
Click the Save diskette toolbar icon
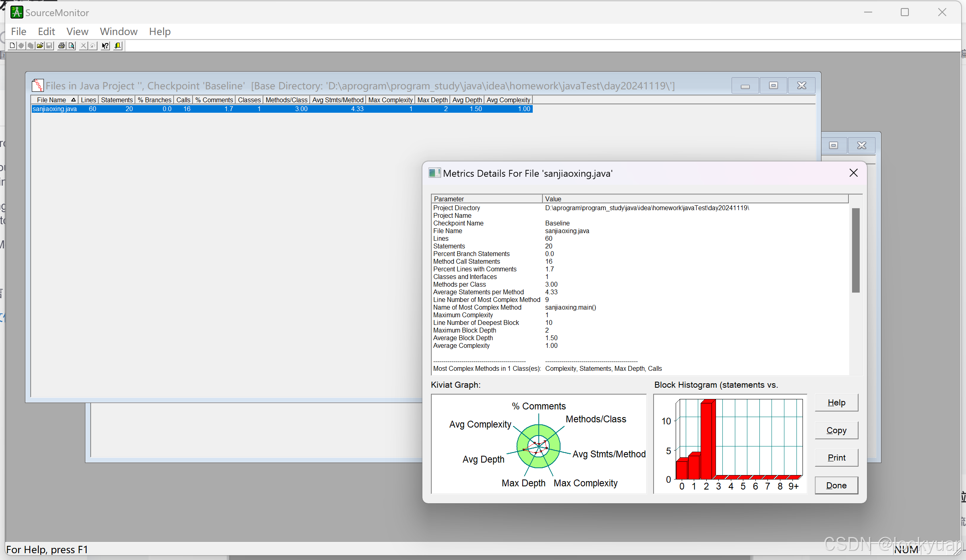coord(49,46)
